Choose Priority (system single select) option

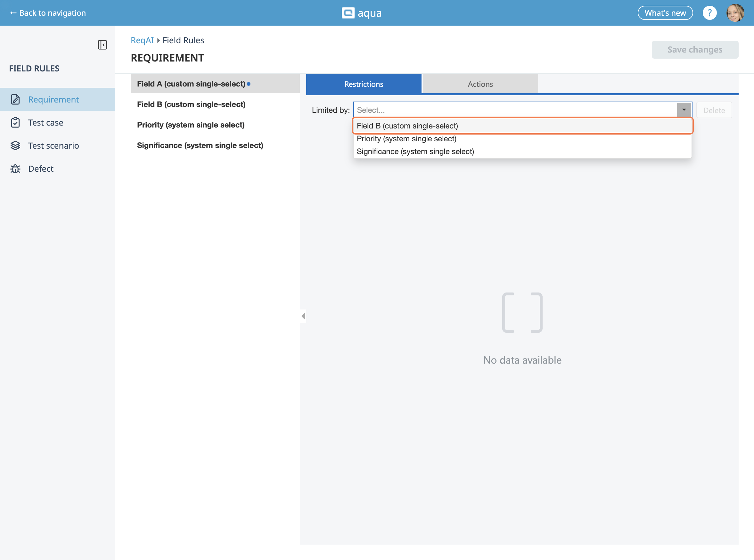tap(406, 139)
